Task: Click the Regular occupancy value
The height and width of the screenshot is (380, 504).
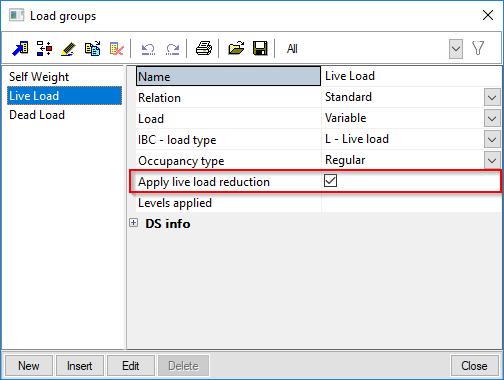Action: tap(345, 160)
